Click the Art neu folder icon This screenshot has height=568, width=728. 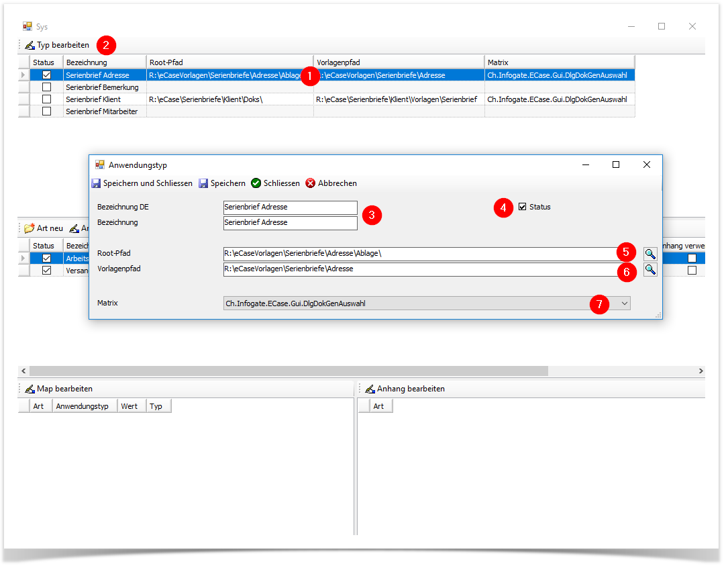[30, 228]
